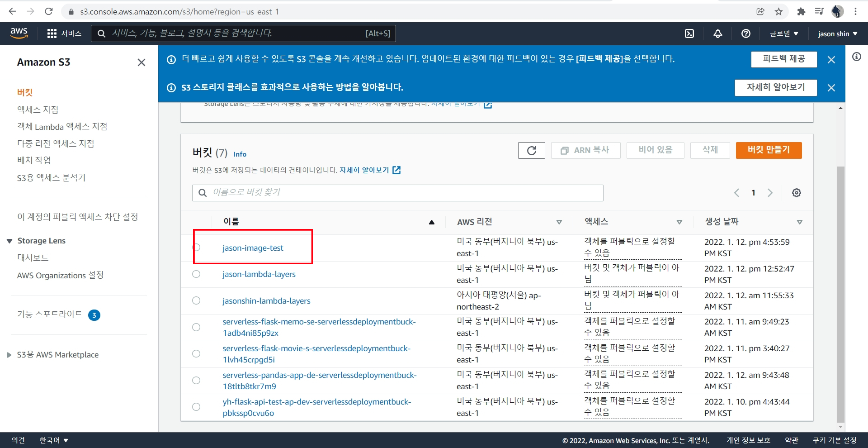Click the AWS logo home icon
Viewport: 868px width, 448px height.
coord(19,33)
